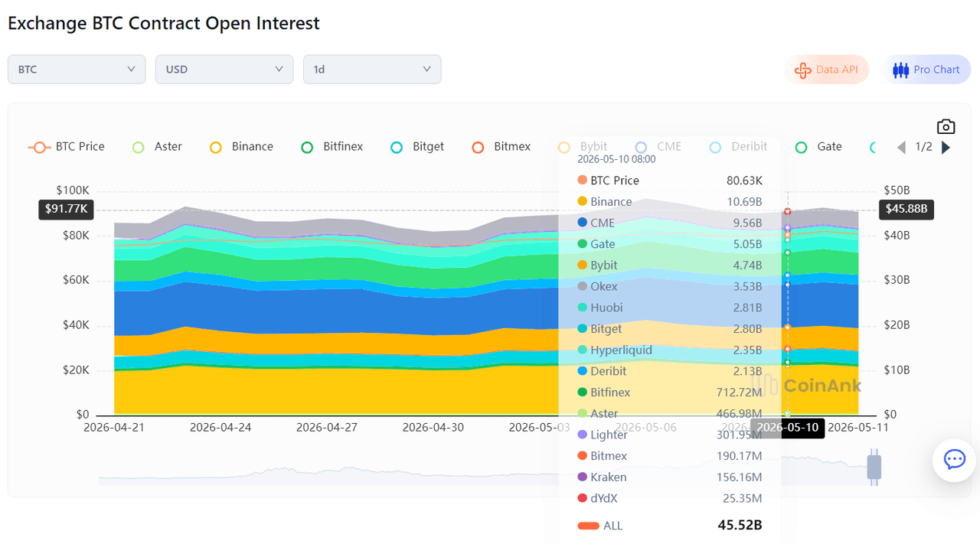980x544 pixels.
Task: Click the Binance 10.69B tooltip row
Action: (x=670, y=202)
